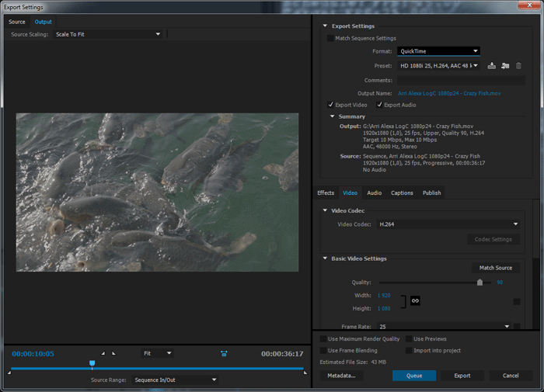Click the in point marker on timeline

(9, 373)
